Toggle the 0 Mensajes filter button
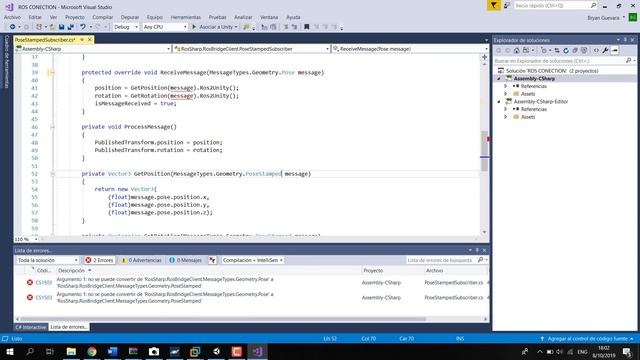The image size is (640, 360). tap(185, 260)
